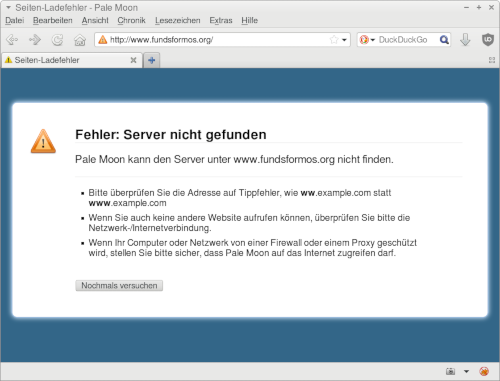Screen dimensions: 500x381
Task: Click the Forward navigation arrow
Action: click(x=35, y=40)
